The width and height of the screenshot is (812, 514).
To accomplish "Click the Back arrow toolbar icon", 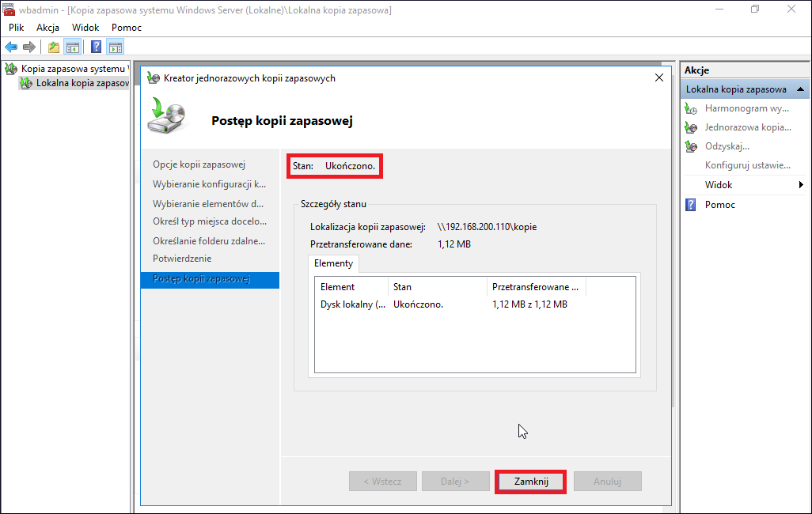I will coord(11,47).
